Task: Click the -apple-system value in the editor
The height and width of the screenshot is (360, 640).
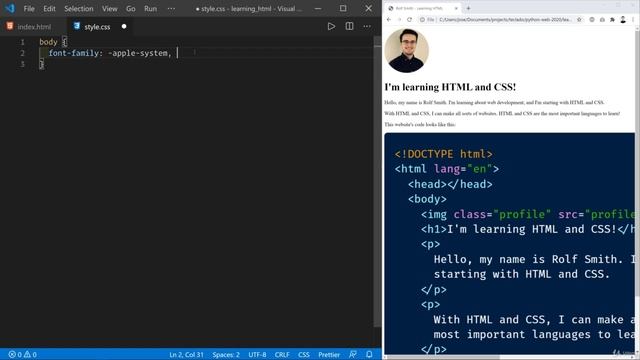Action: tap(138, 53)
